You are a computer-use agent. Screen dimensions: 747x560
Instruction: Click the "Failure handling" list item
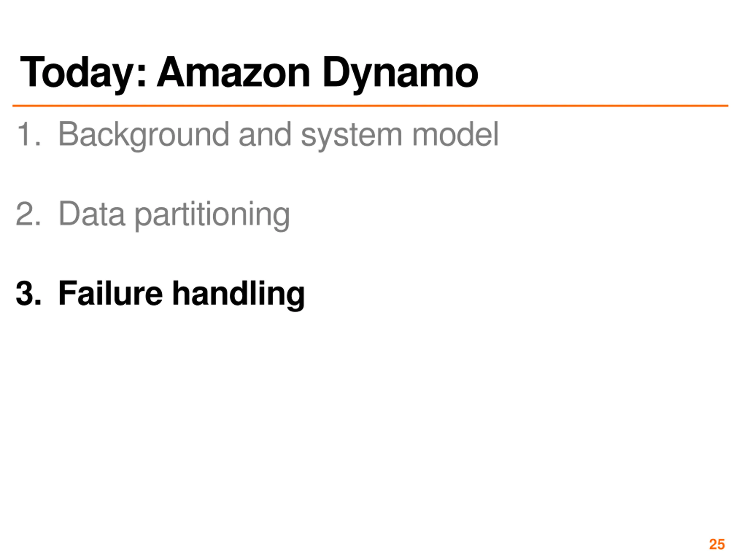[181, 293]
